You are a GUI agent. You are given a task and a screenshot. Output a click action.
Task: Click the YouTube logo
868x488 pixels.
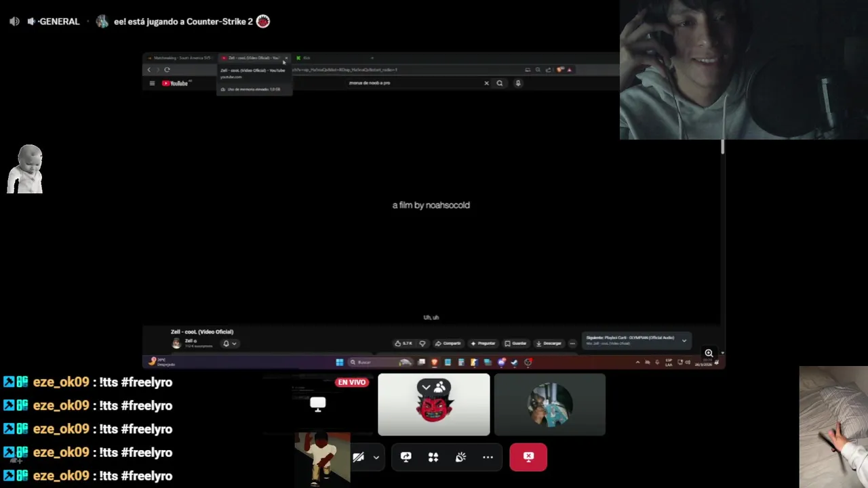pos(176,83)
